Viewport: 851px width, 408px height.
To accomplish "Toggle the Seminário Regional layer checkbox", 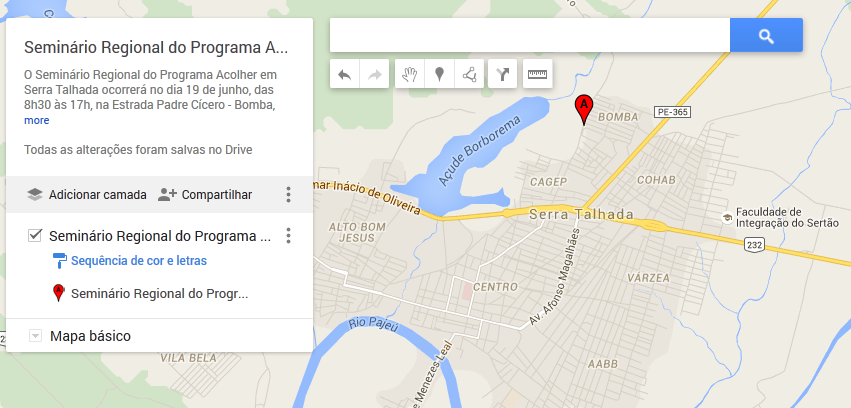I will [x=35, y=235].
